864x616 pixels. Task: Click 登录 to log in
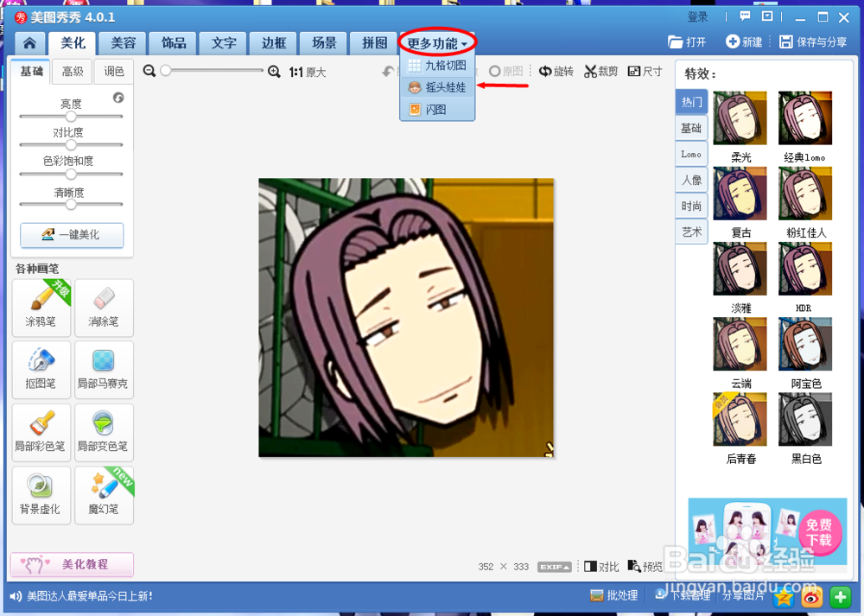[x=697, y=16]
